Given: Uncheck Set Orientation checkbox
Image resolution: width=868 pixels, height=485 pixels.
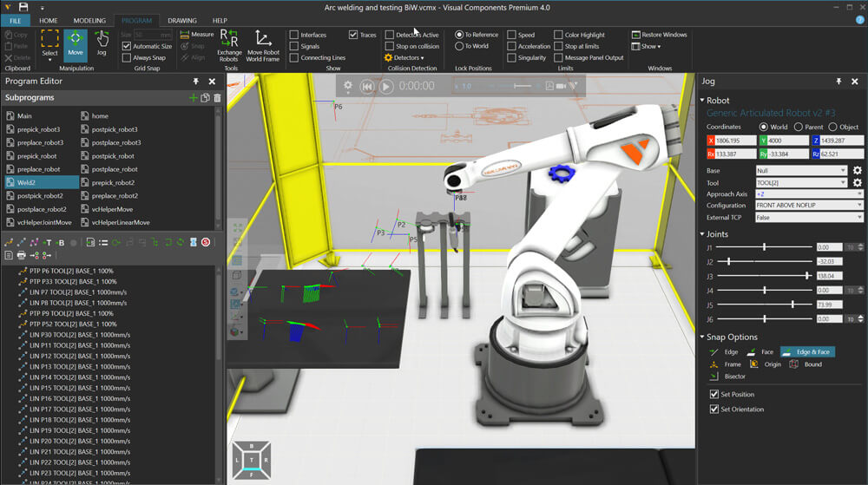Looking at the screenshot, I should click(x=714, y=410).
